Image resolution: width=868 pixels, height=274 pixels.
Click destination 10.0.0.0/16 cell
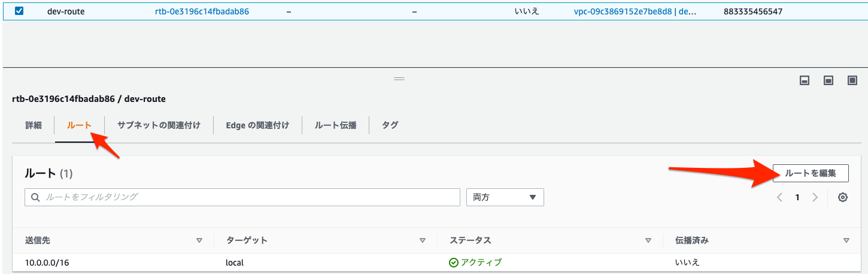[x=46, y=262]
